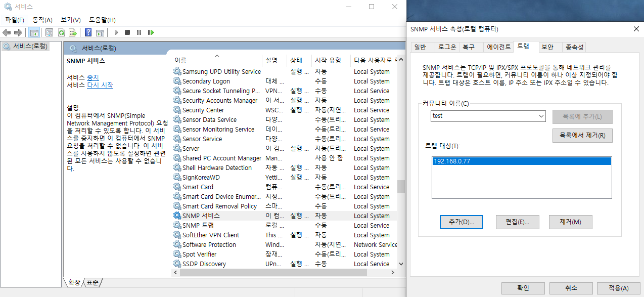The width and height of the screenshot is (644, 297).
Task: Click the gear icon beside SNMP 트랩
Action: click(177, 225)
